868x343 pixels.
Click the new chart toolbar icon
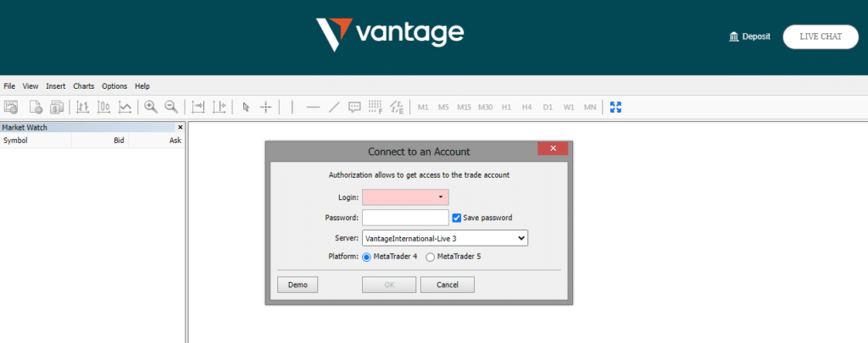(12, 107)
